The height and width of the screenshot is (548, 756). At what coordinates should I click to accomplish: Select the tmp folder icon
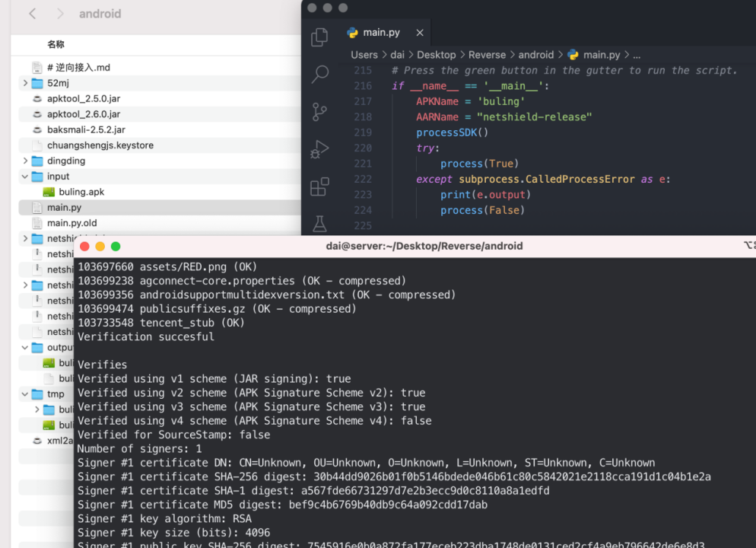(37, 394)
